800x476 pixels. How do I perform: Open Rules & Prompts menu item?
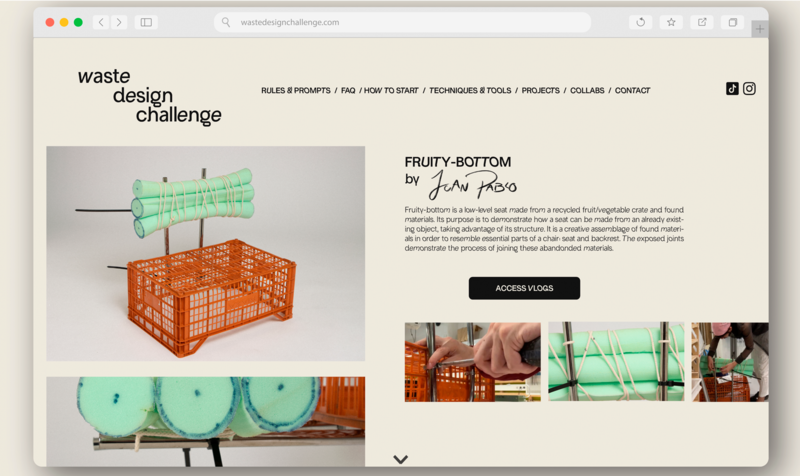(296, 90)
